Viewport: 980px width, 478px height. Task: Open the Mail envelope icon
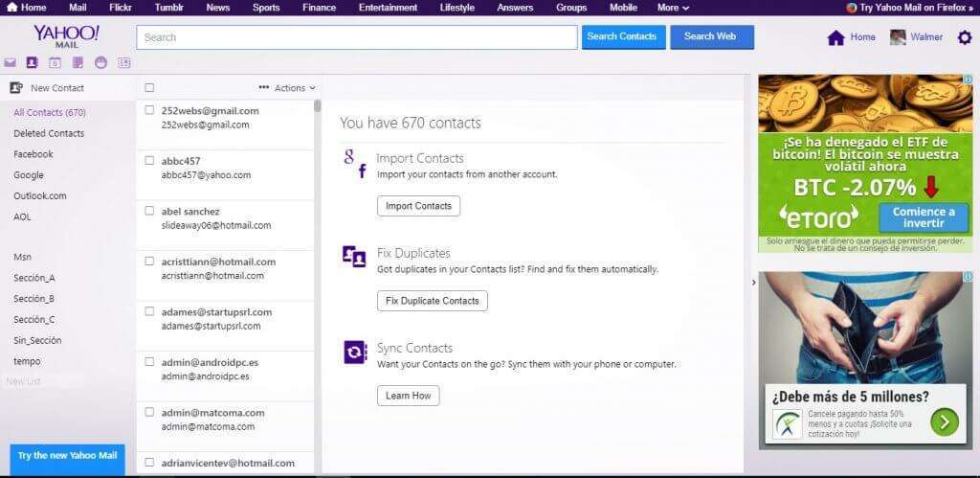click(x=10, y=62)
